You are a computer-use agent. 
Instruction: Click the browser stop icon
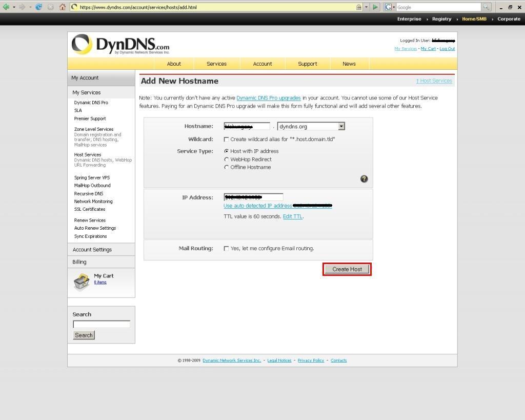[x=51, y=7]
